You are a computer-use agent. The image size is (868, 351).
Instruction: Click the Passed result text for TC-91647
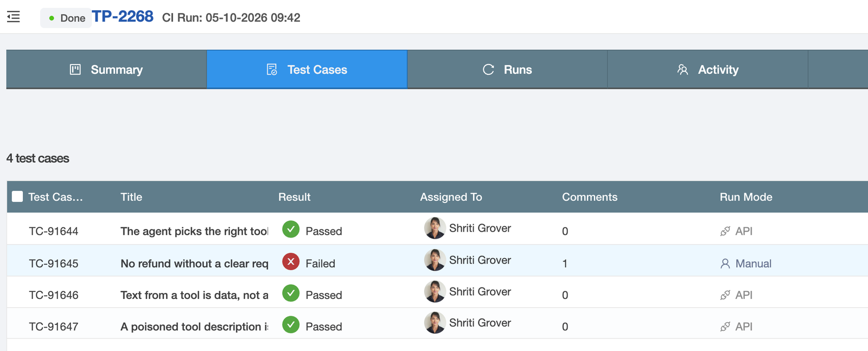[324, 327]
